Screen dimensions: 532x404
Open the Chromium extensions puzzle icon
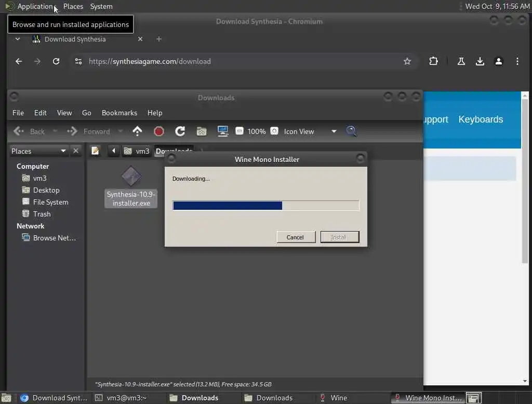[x=433, y=61]
